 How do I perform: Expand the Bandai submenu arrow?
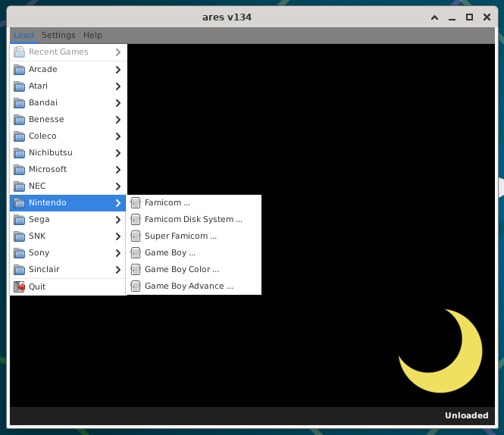pyautogui.click(x=118, y=103)
